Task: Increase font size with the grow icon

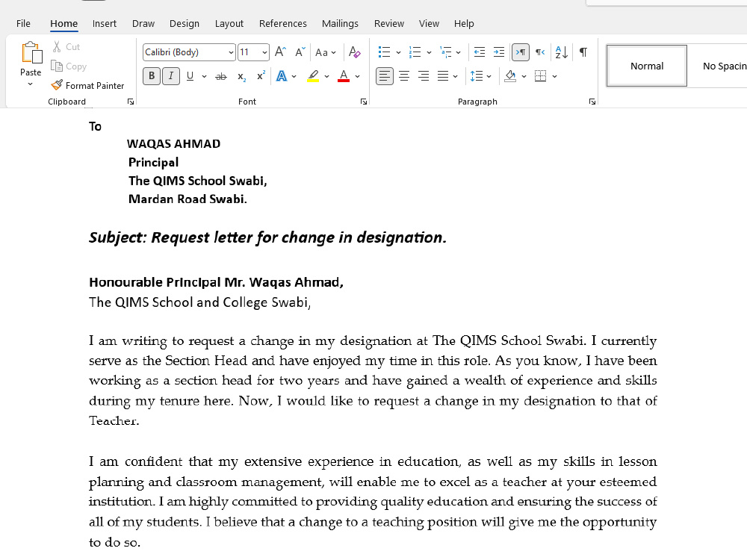Action: pos(281,52)
